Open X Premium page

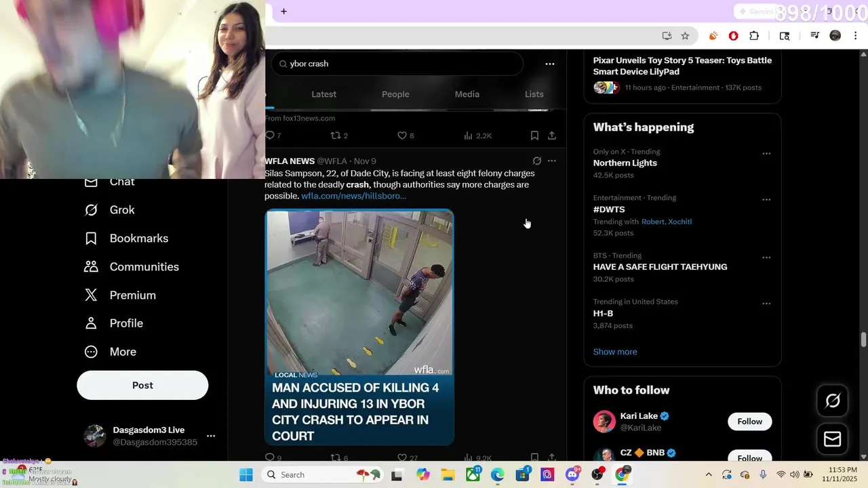point(120,296)
